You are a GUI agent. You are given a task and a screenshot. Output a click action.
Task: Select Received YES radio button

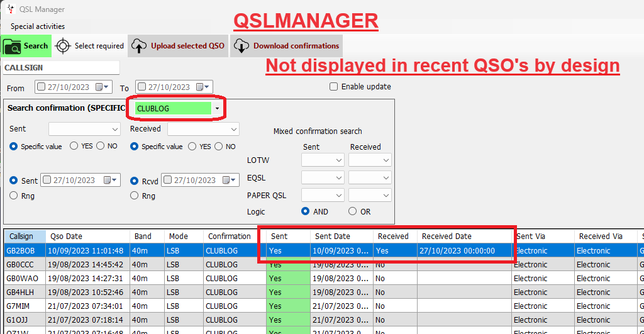point(192,147)
